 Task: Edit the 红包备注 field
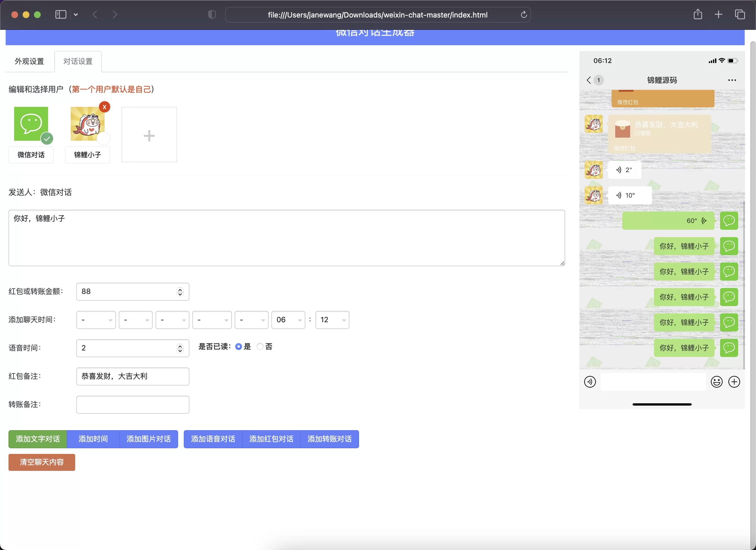133,376
